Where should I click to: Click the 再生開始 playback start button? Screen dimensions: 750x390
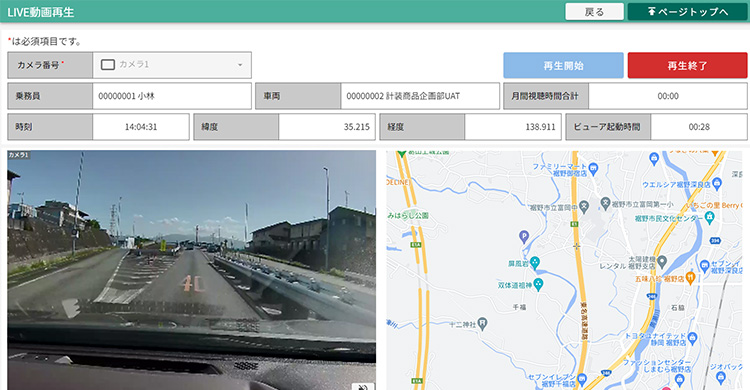point(563,65)
